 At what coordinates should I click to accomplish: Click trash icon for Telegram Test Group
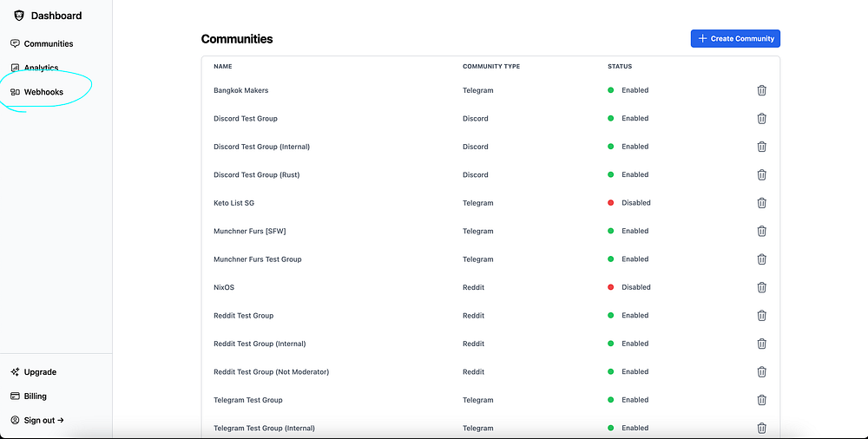point(761,400)
